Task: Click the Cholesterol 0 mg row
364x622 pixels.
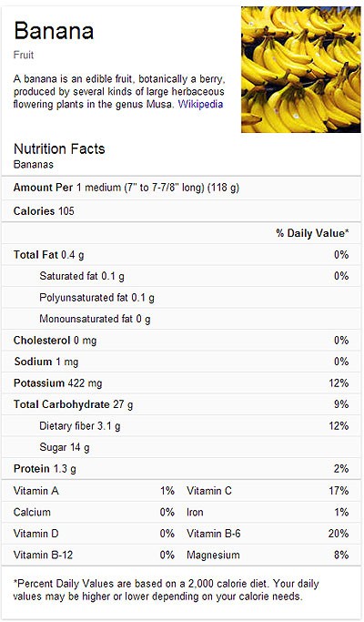Action: coord(181,341)
